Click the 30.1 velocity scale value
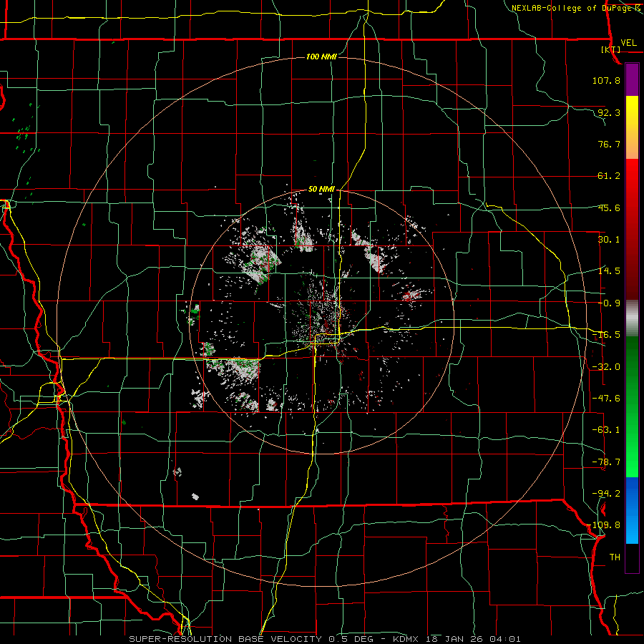 609,240
